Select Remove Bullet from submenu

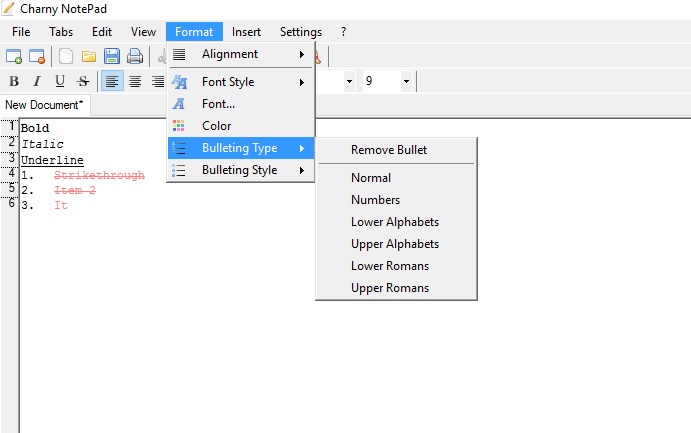coord(396,150)
